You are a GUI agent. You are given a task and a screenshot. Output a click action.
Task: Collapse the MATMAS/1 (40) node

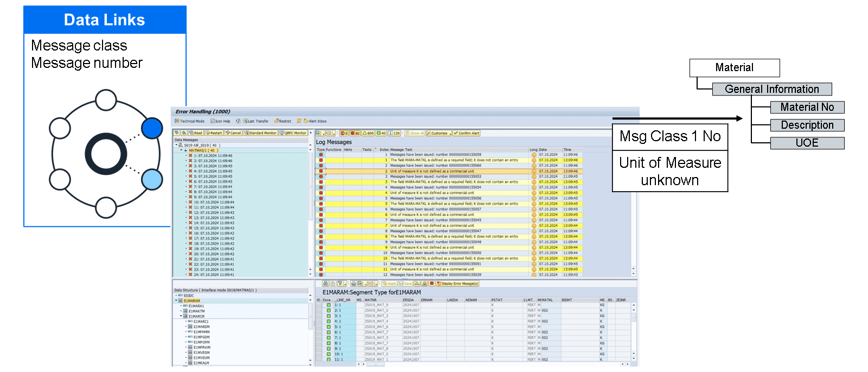coord(181,150)
